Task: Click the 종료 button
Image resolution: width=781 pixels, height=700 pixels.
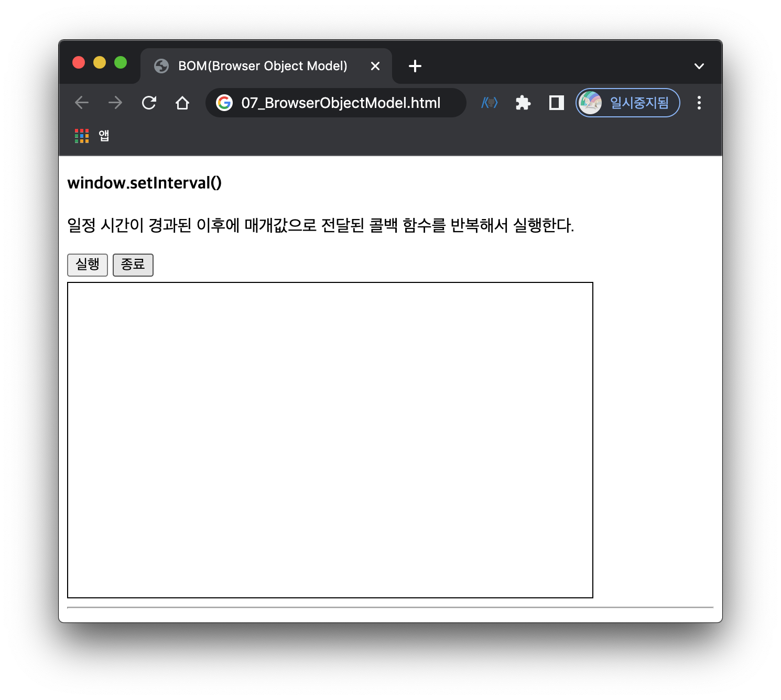Action: 133,265
